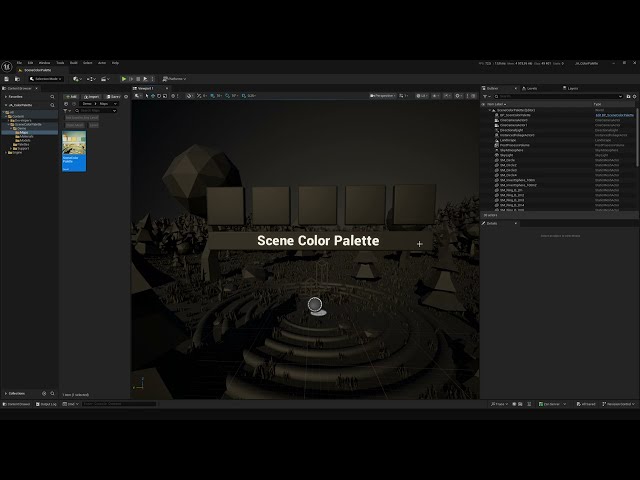Choose the rotate tool in viewport toolbar
Image resolution: width=640 pixels, height=480 pixels.
pyautogui.click(x=159, y=96)
